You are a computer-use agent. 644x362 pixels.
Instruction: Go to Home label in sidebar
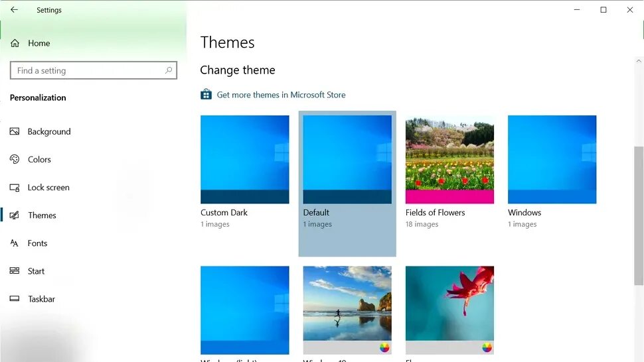[39, 43]
